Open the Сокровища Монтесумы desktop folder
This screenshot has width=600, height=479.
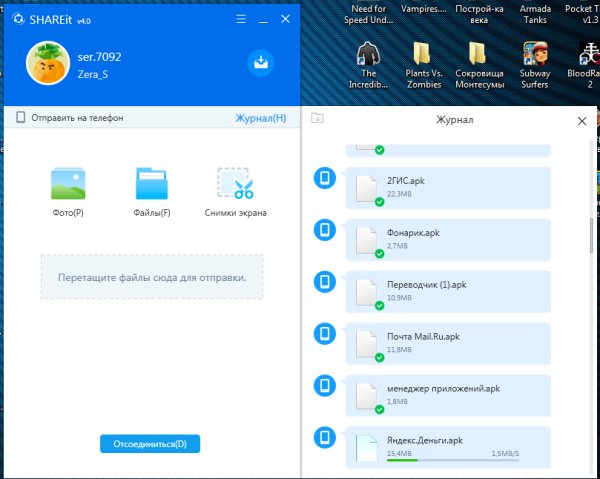(x=479, y=65)
